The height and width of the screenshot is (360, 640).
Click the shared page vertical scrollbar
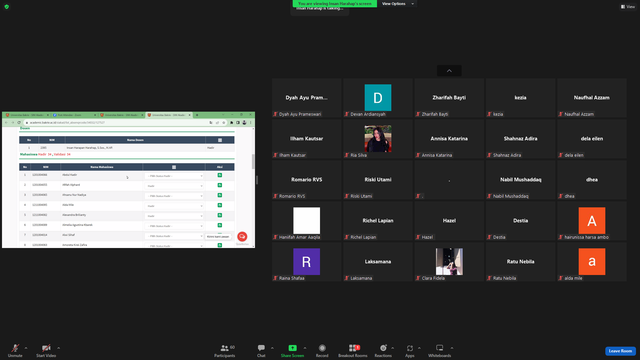(253, 162)
